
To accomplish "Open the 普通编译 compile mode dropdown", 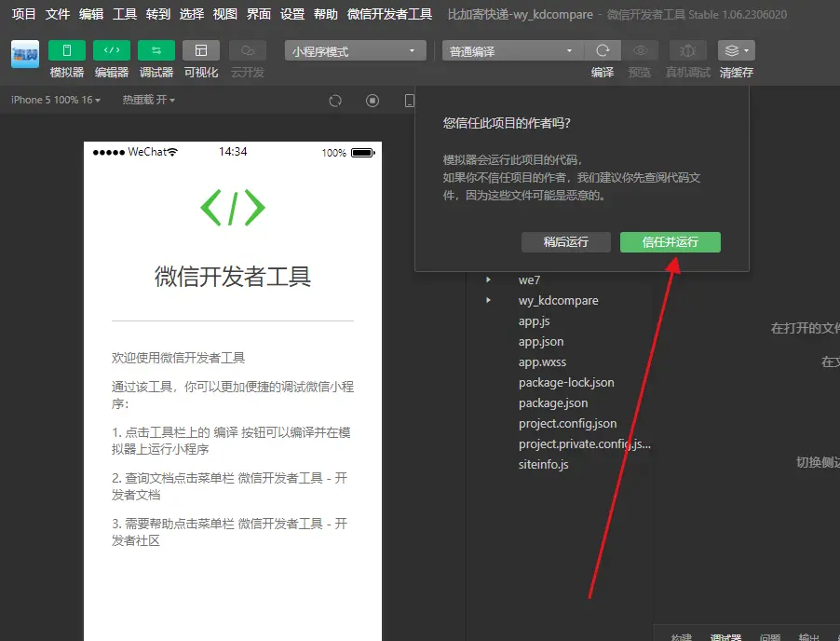I will (513, 51).
